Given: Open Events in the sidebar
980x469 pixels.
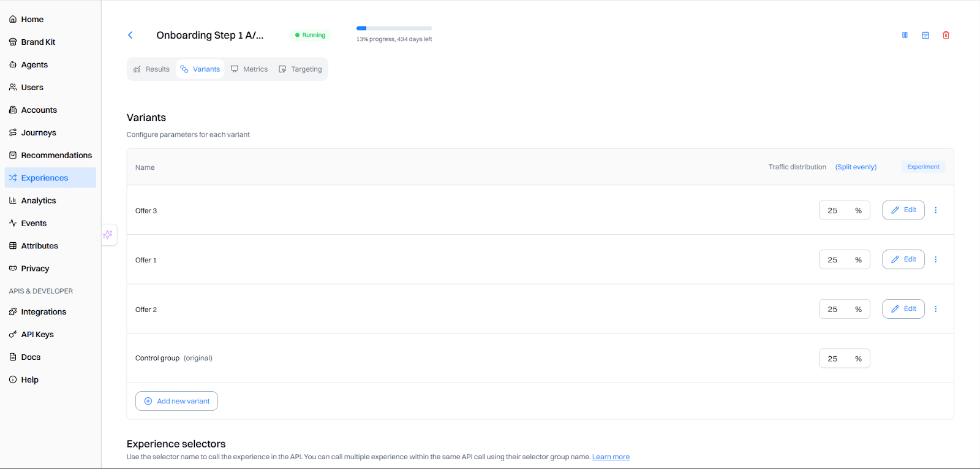Looking at the screenshot, I should [50, 223].
